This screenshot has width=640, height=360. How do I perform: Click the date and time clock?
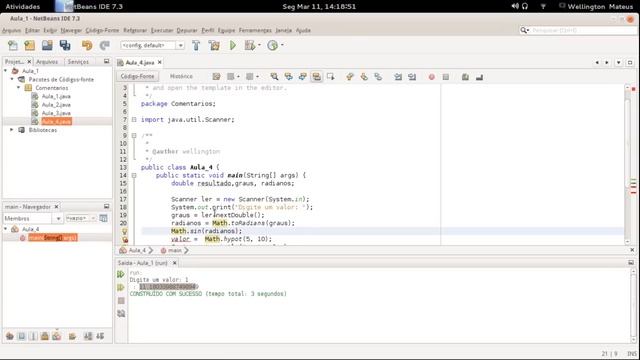(x=319, y=6)
